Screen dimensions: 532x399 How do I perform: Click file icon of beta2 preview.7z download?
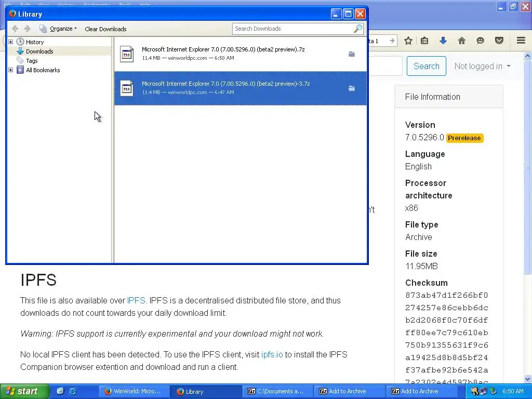point(127,54)
